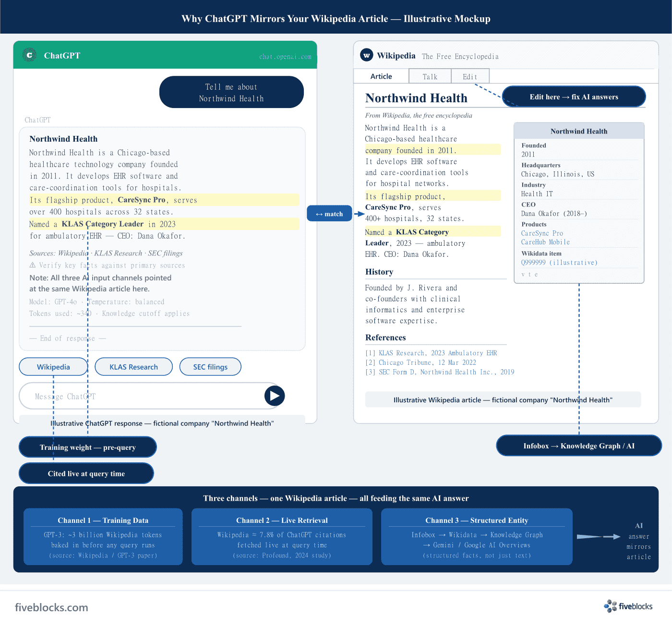Click the 'History' section heading
Image resolution: width=672 pixels, height=628 pixels.
pyautogui.click(x=379, y=272)
